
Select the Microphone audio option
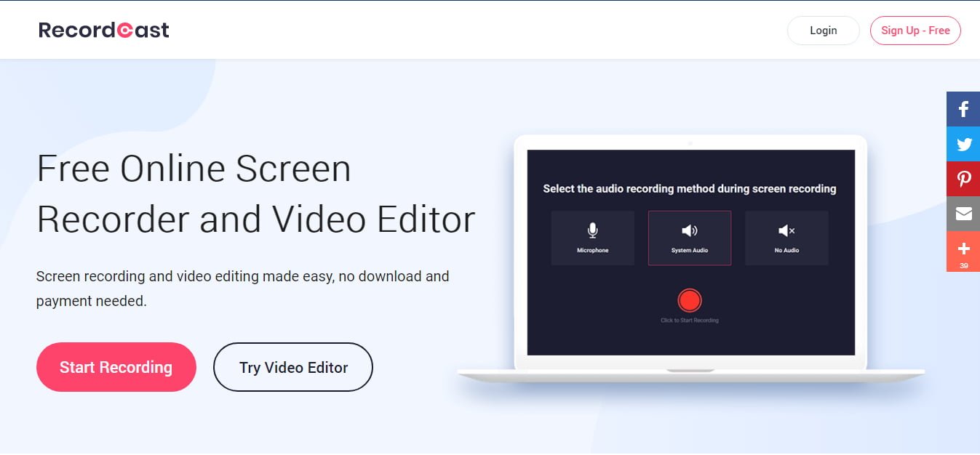(593, 238)
